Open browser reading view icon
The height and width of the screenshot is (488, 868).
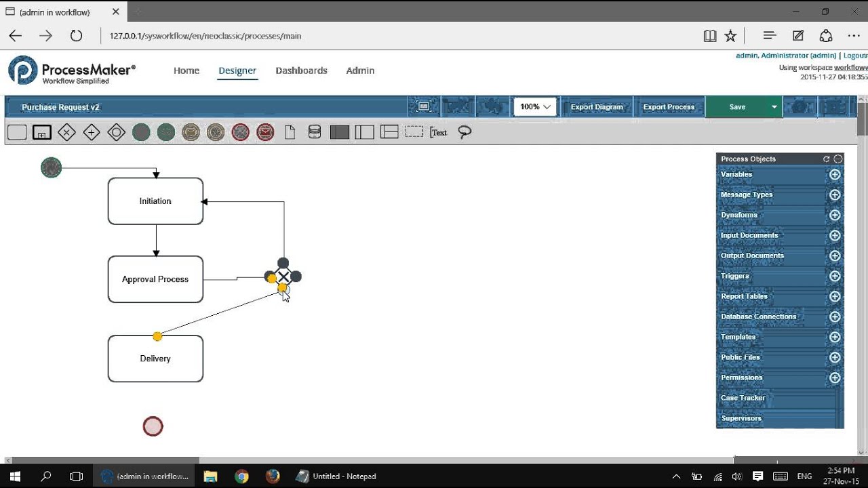pos(710,36)
